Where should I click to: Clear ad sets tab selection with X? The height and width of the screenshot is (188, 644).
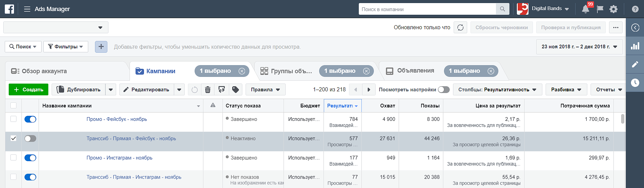[x=366, y=71]
